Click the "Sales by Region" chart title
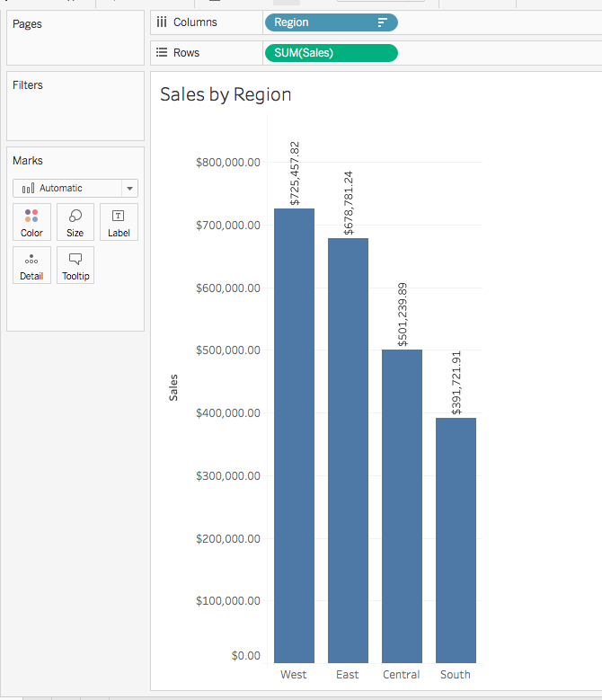This screenshot has width=602, height=700. [226, 94]
